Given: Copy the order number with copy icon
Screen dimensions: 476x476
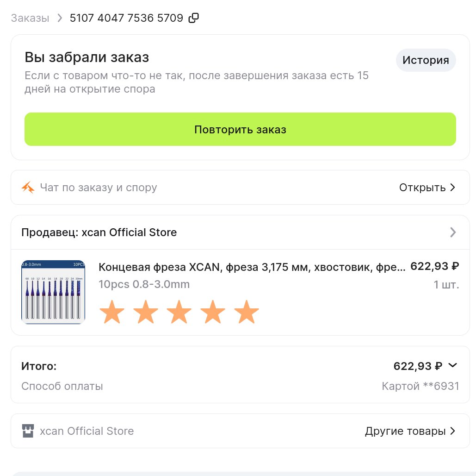Looking at the screenshot, I should [x=194, y=19].
